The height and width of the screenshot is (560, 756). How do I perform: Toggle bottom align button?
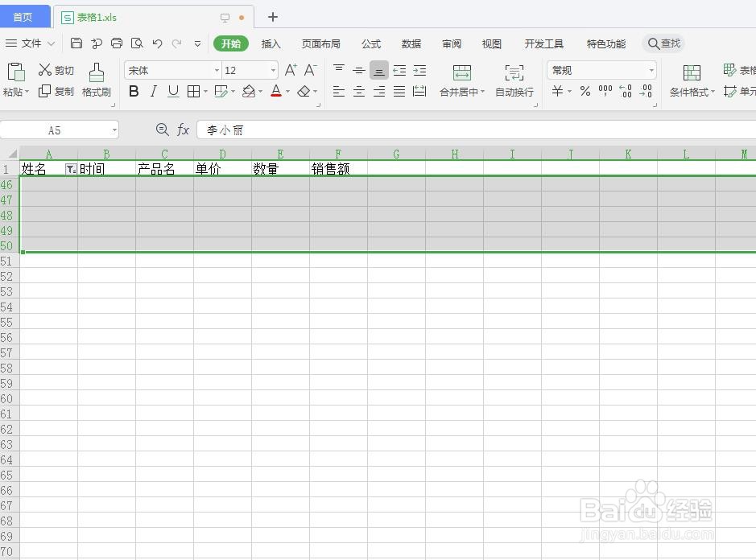point(379,70)
